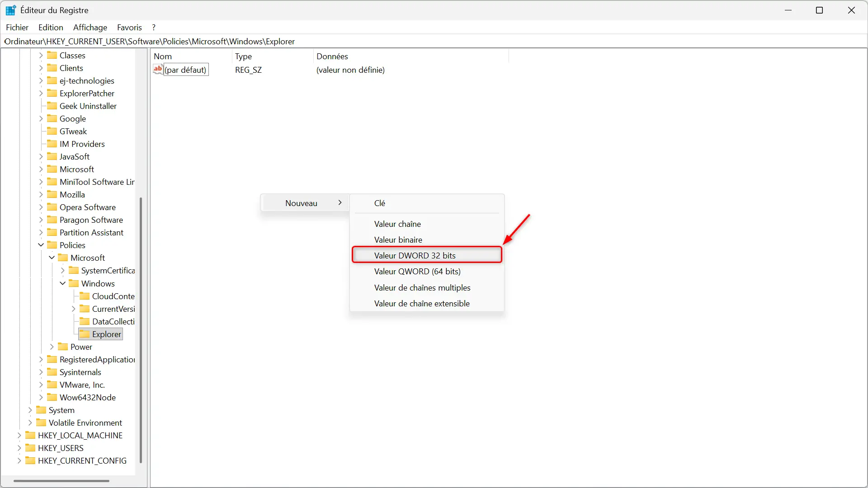Screen dimensions: 868x488
Task: Click the registry path address bar
Action: tap(434, 41)
